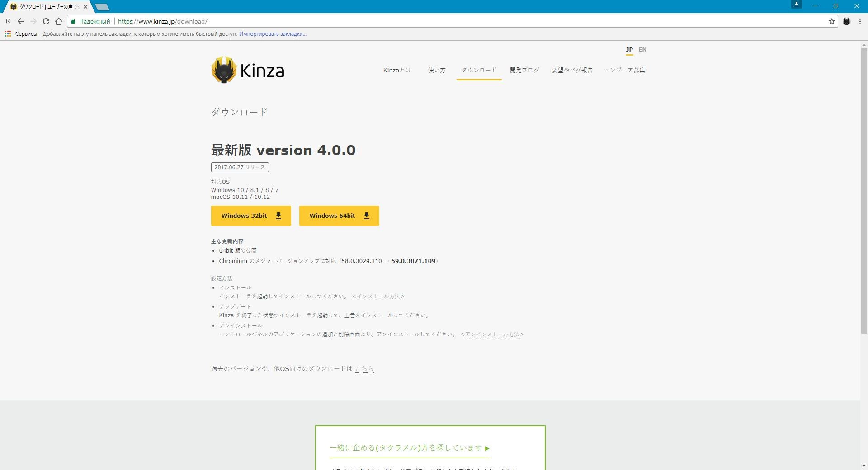This screenshot has width=868, height=470.
Task: Open the Kinza extension icon
Action: click(x=847, y=21)
